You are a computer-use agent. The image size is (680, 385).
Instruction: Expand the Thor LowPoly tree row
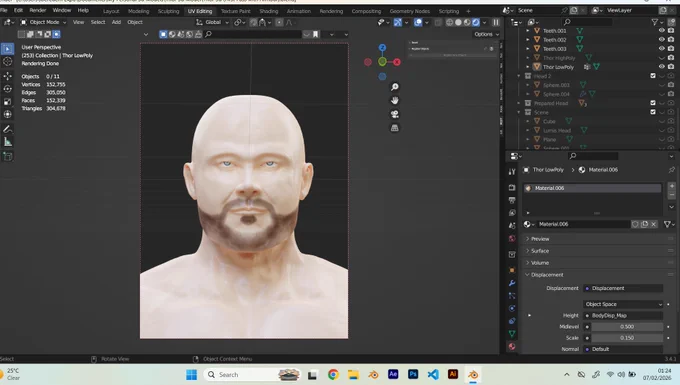[x=528, y=67]
